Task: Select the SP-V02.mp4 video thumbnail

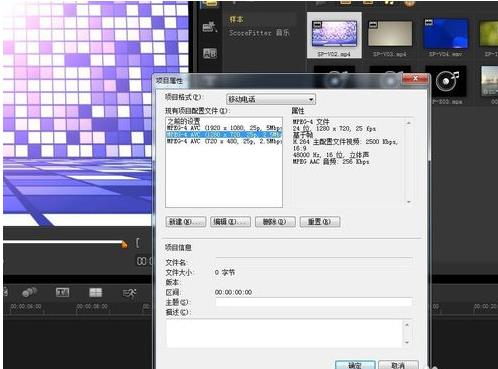Action: (x=334, y=35)
